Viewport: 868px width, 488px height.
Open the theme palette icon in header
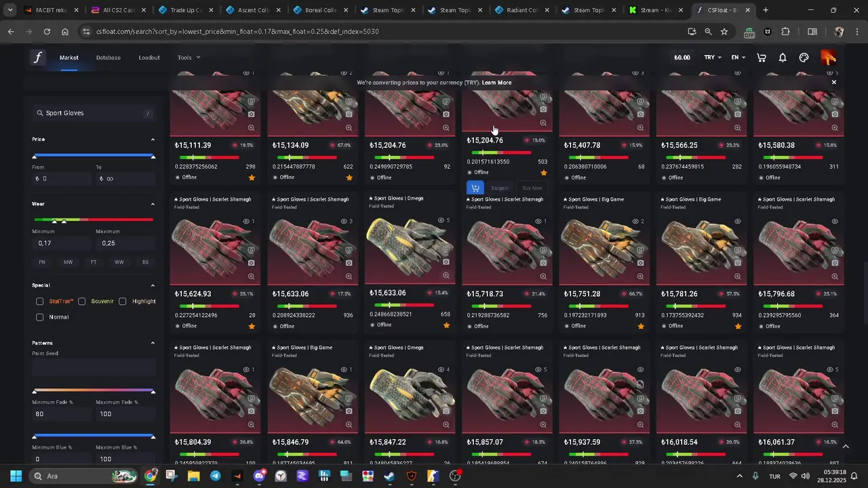click(x=804, y=58)
